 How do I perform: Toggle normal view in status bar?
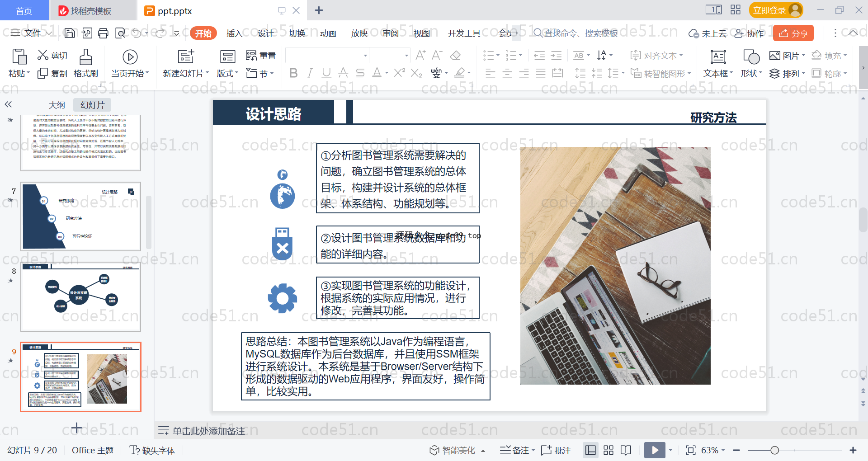[590, 450]
